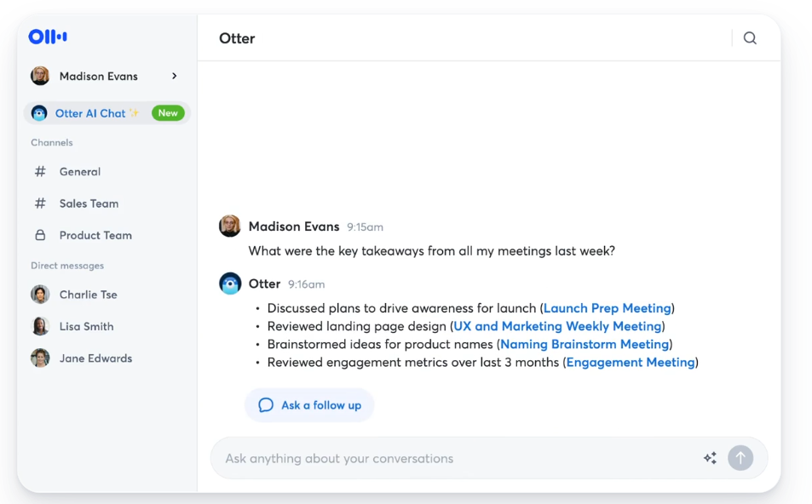Image resolution: width=812 pixels, height=504 pixels.
Task: Click the hash icon beside Sales Team
Action: click(x=40, y=203)
